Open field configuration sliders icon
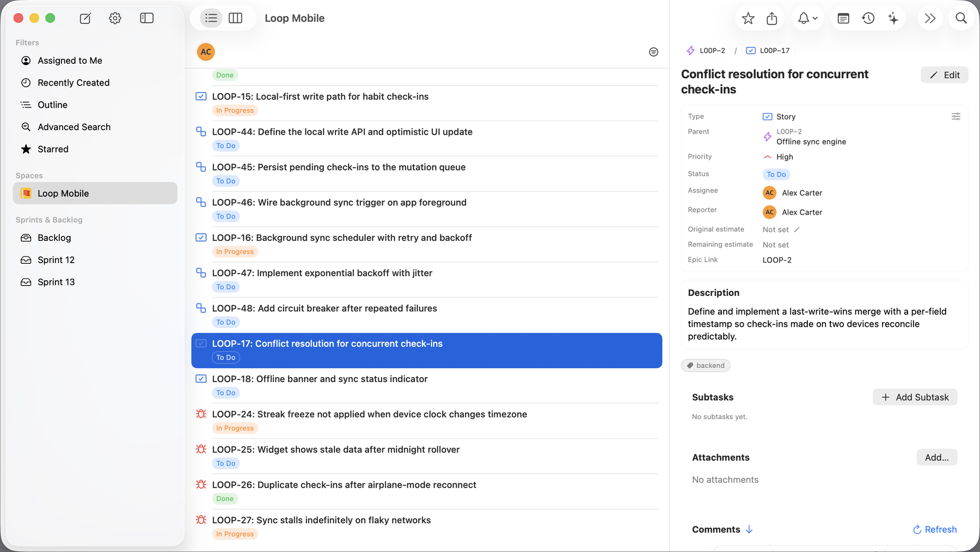 [x=956, y=117]
